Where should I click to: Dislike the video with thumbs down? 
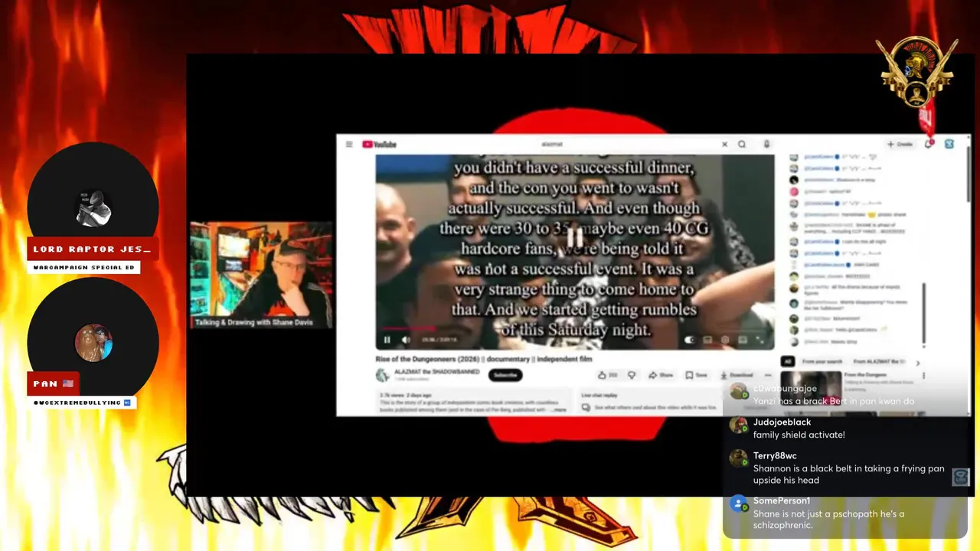[632, 375]
